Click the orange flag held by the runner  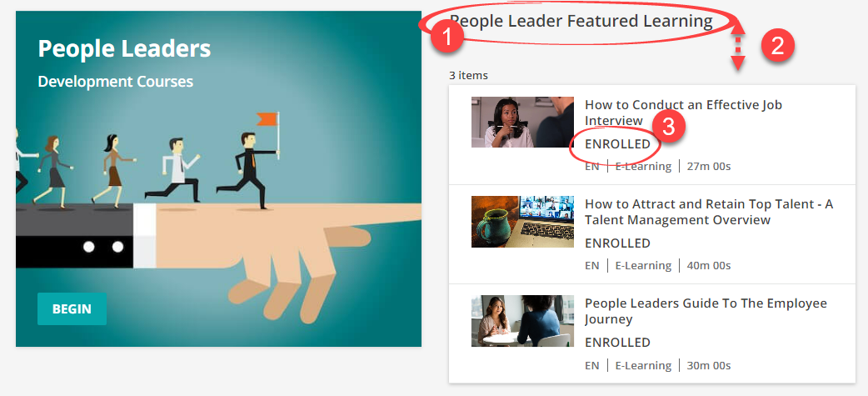click(x=267, y=118)
